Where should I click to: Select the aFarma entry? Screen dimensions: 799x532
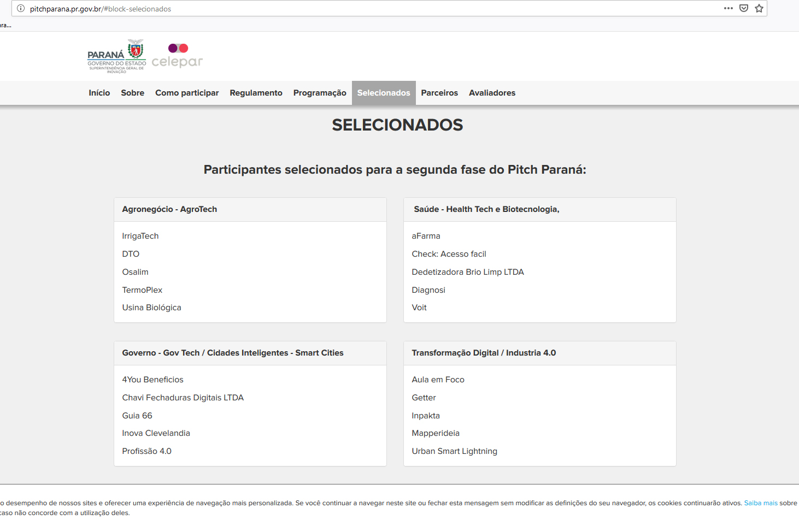[x=426, y=236]
